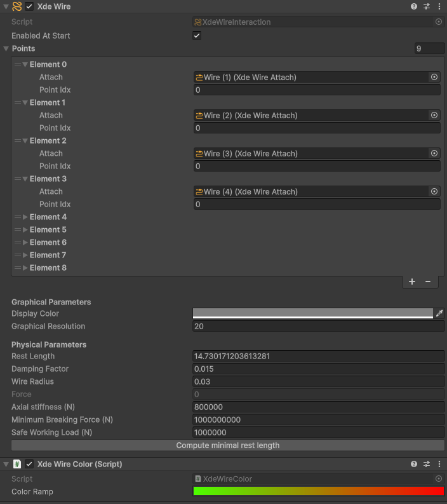Uncheck Enabled At Start
The height and width of the screenshot is (504, 447).
pyautogui.click(x=197, y=36)
